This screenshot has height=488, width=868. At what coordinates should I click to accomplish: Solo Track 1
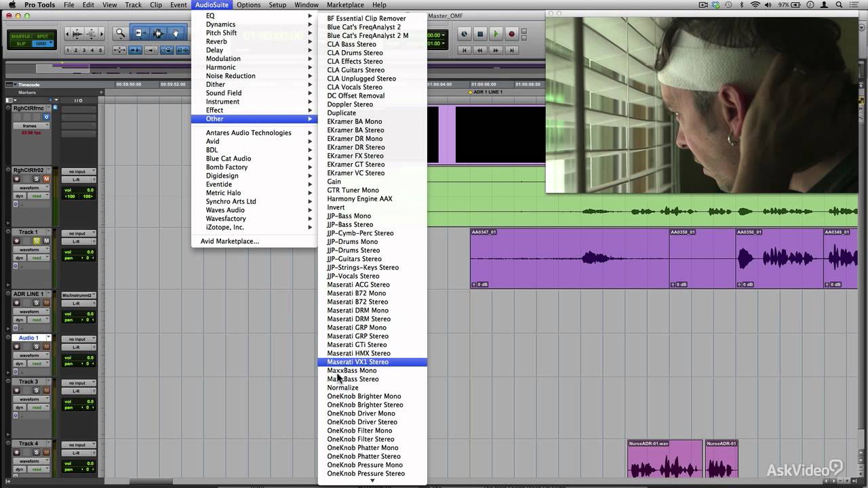click(x=38, y=241)
